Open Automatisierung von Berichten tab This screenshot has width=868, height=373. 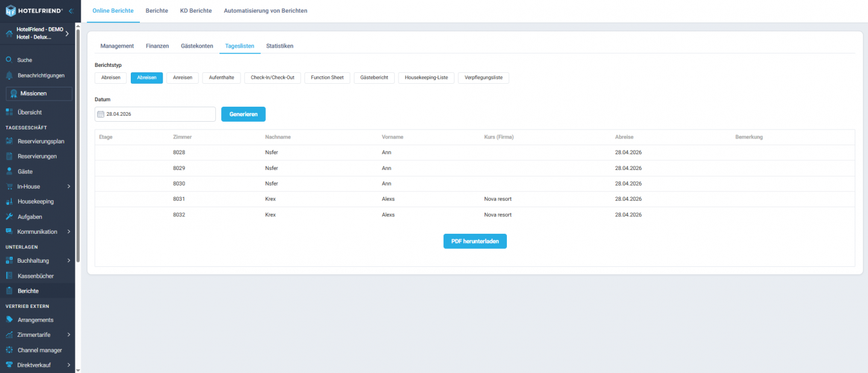click(x=265, y=11)
